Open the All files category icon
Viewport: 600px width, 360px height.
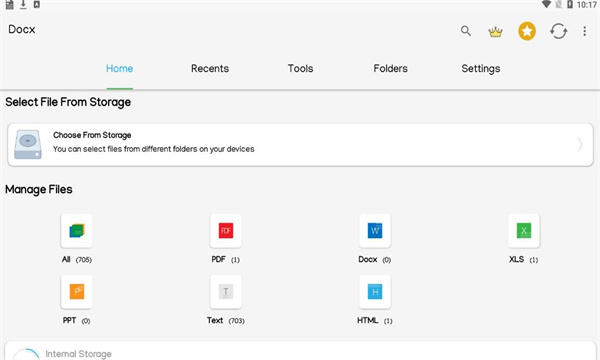click(x=77, y=231)
